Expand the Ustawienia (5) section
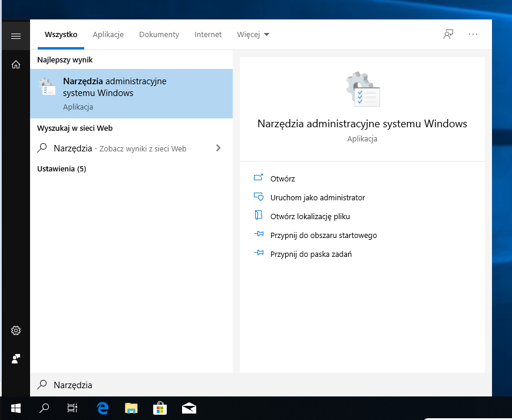 point(62,168)
